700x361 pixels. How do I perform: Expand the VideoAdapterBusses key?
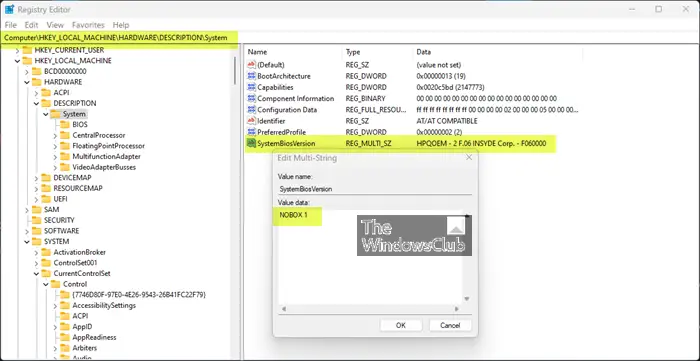(55, 167)
